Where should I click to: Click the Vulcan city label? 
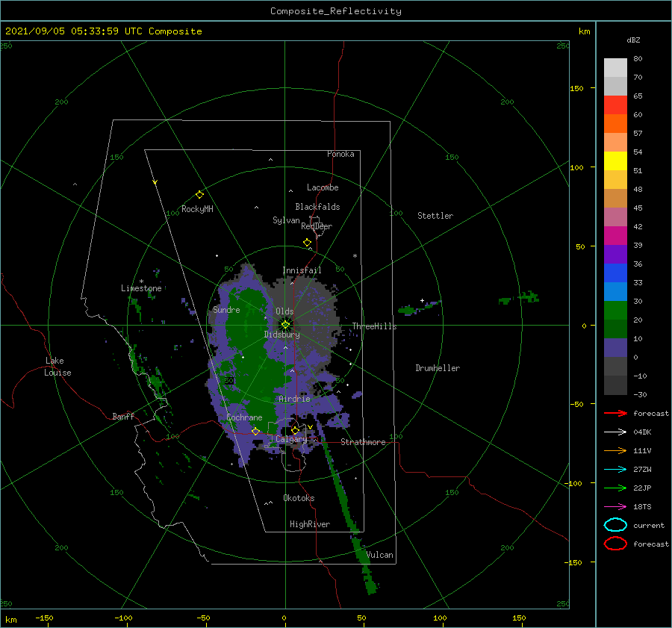coord(380,555)
